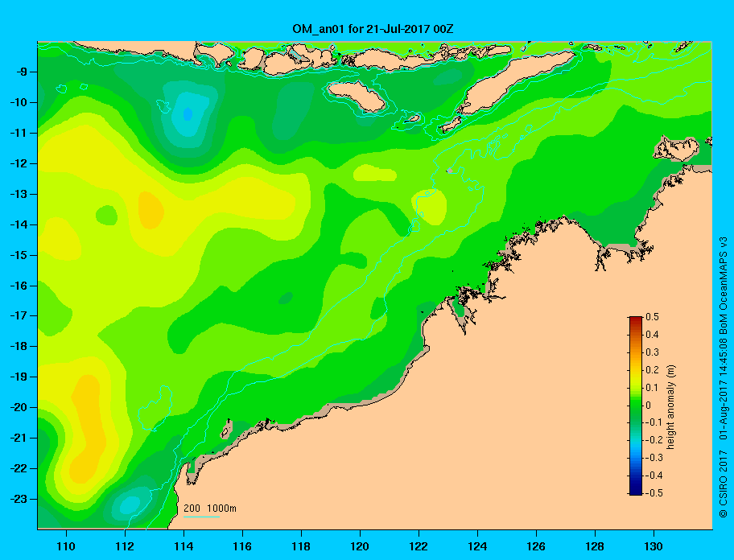Click the 122 longitude axis label

pyautogui.click(x=419, y=546)
